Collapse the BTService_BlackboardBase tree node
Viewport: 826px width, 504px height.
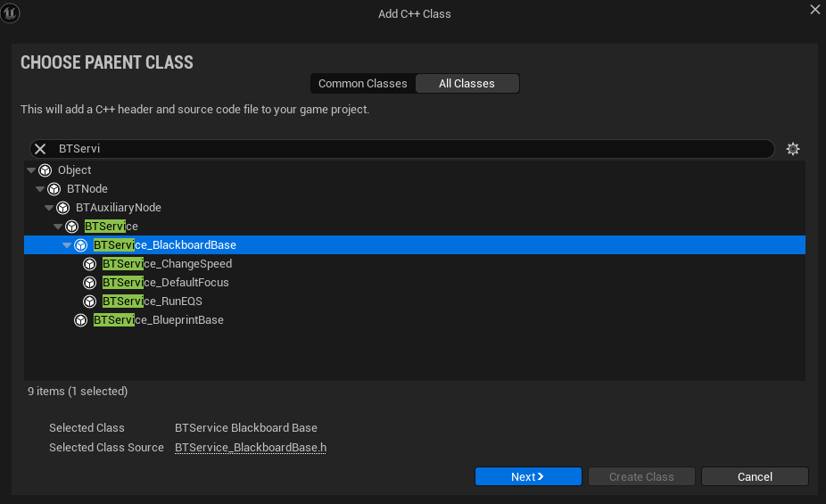pyautogui.click(x=67, y=245)
